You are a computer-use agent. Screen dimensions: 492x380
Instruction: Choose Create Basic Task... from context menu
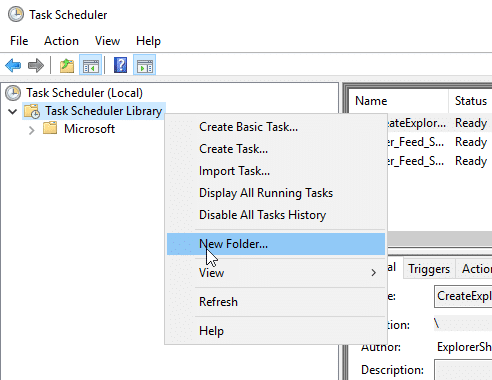(x=276, y=127)
